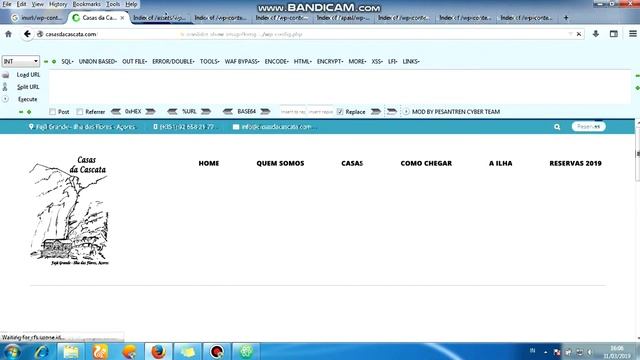
Task: Expand the ENCODE dropdown
Action: (x=276, y=61)
